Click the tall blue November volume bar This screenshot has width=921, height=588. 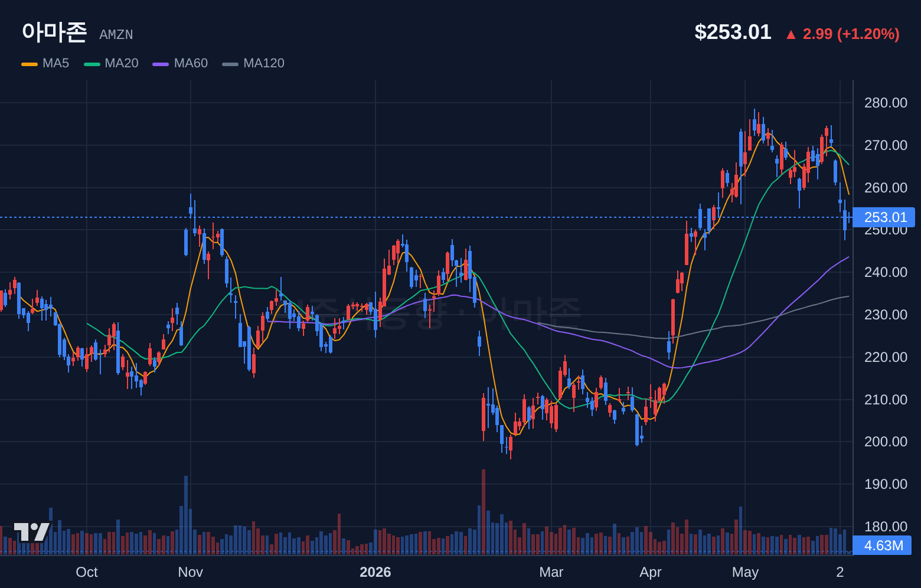[x=186, y=515]
